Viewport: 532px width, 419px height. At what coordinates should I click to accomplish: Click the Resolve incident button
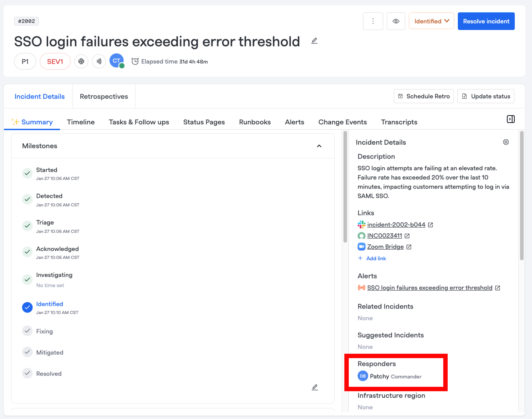point(486,21)
